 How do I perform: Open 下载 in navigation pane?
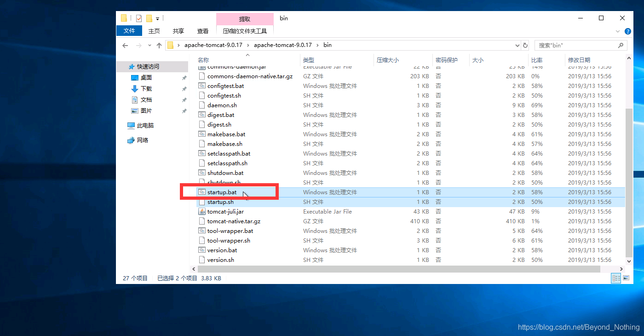146,89
